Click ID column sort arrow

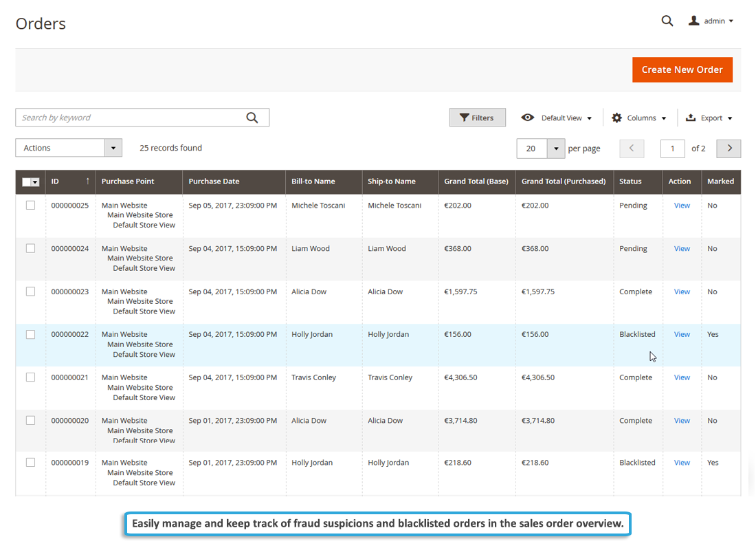coord(88,181)
